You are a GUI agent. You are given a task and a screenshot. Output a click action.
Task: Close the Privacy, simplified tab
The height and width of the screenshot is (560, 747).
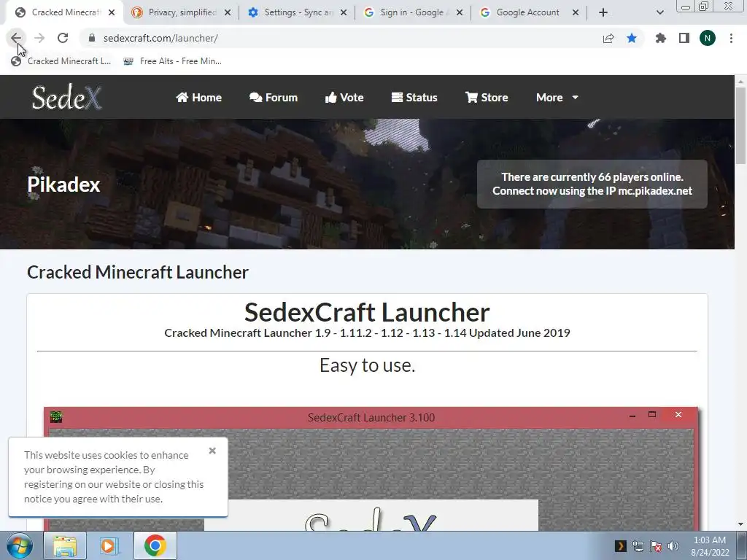[x=228, y=12]
